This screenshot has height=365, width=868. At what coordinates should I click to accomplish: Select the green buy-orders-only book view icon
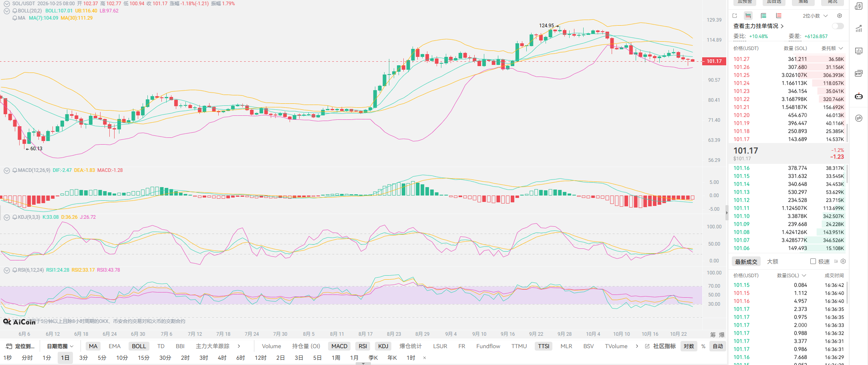(763, 16)
